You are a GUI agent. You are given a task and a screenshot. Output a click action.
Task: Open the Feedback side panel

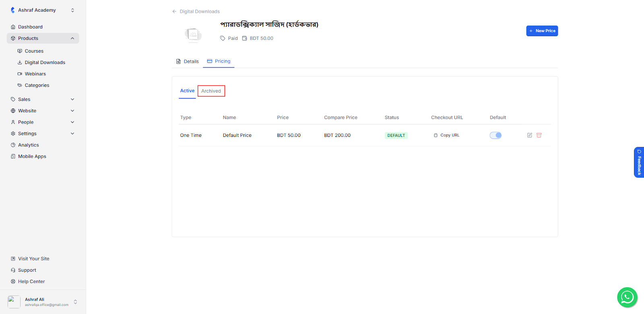coord(639,162)
